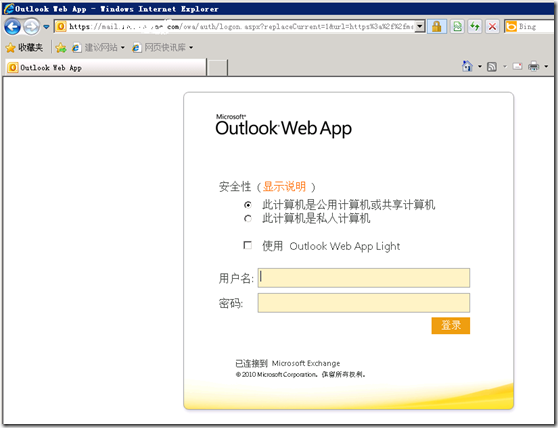Click the Home page icon
The image size is (558, 428).
pyautogui.click(x=467, y=66)
